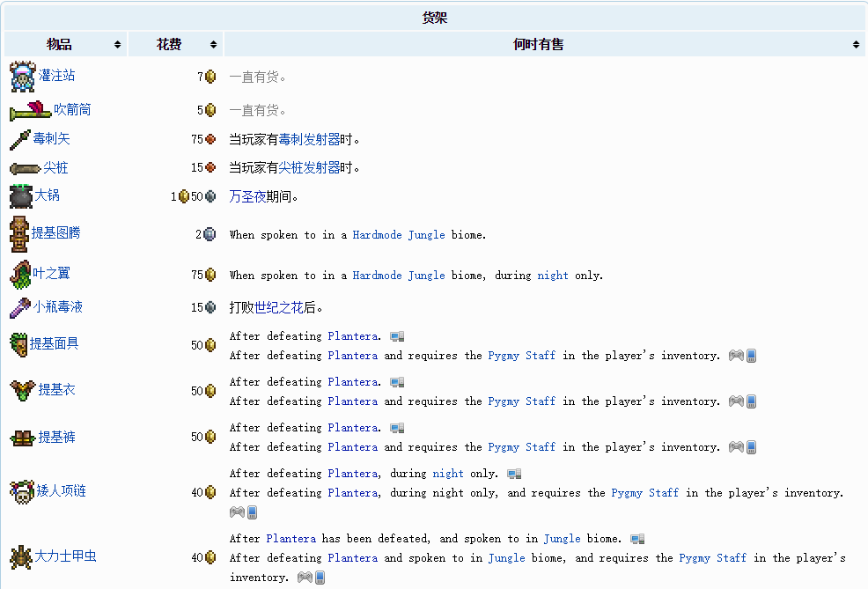
Task: Click gold coin icon in 灌注站 price
Action: point(210,77)
